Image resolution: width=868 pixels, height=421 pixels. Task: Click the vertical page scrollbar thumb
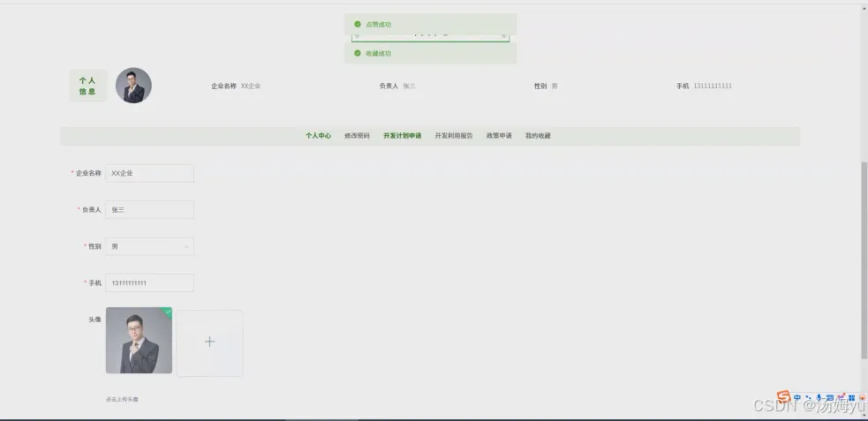864,260
